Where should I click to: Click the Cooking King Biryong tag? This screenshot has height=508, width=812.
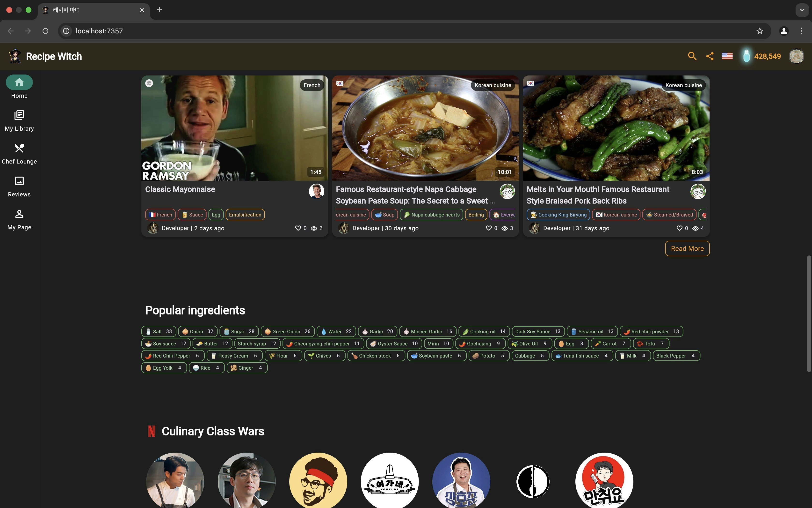pos(558,215)
